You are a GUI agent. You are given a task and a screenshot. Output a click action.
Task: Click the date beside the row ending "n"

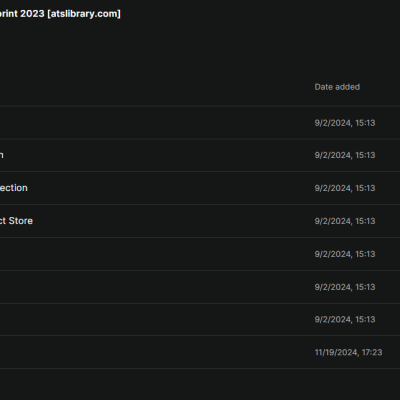[345, 155]
